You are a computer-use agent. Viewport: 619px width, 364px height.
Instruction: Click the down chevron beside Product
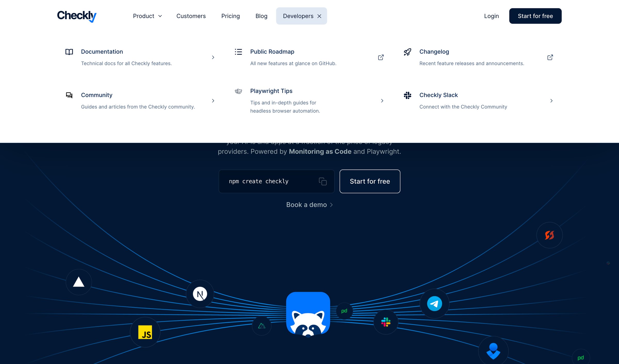pos(160,16)
